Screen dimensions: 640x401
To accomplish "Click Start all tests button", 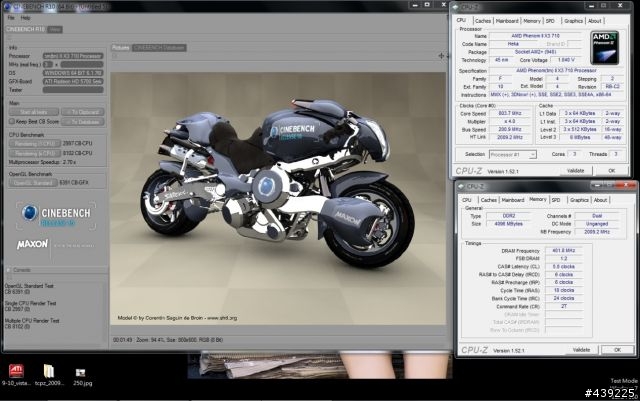I will (x=34, y=112).
